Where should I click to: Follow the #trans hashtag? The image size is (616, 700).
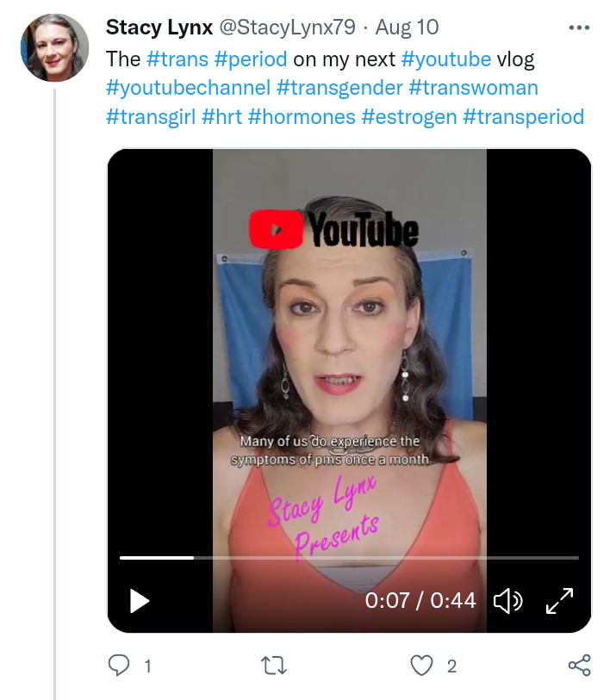177,59
